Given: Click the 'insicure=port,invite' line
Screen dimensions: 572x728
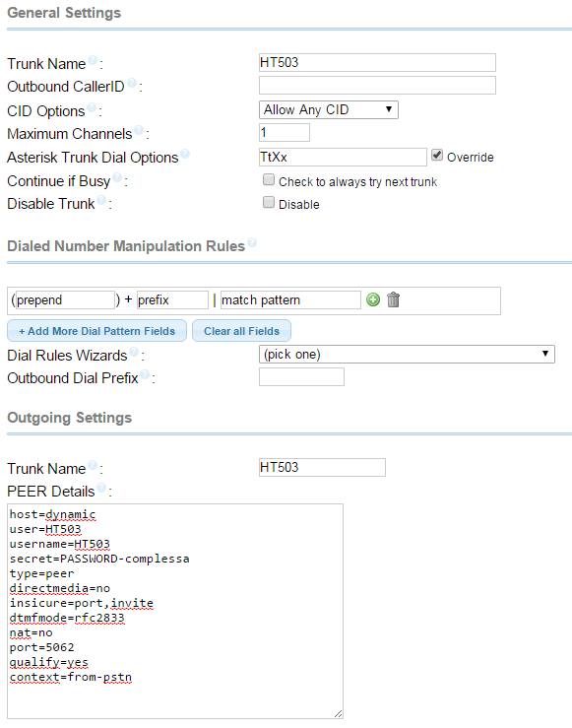Looking at the screenshot, I should [x=81, y=603].
